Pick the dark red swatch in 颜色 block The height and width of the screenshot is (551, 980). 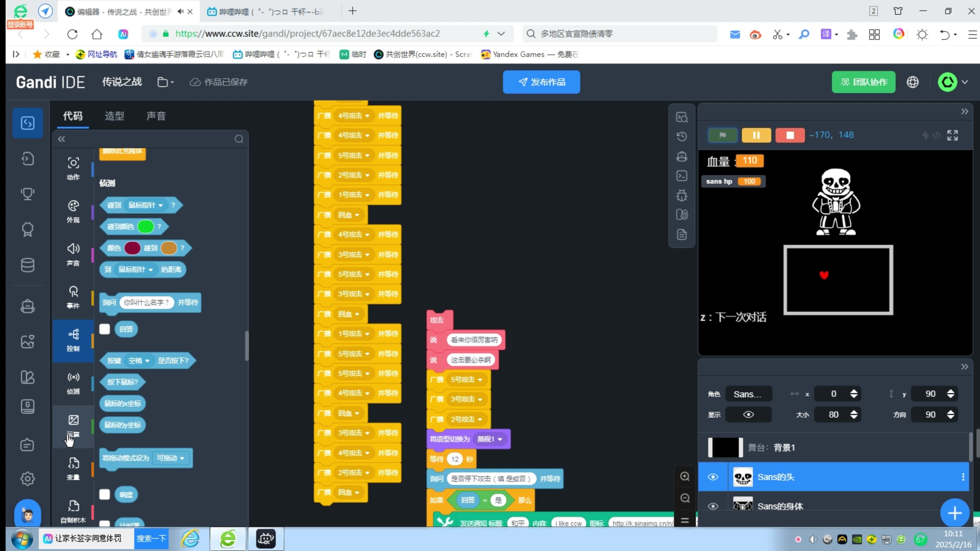(132, 248)
